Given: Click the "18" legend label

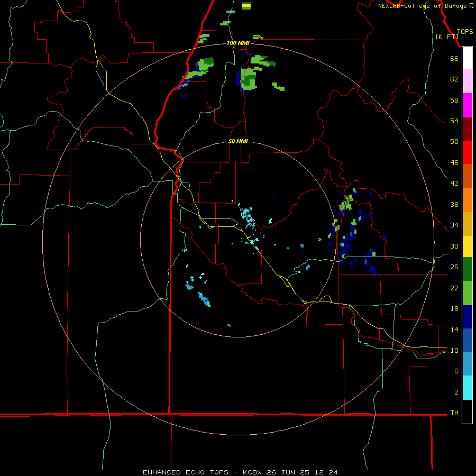Looking at the screenshot, I should click(x=454, y=309).
